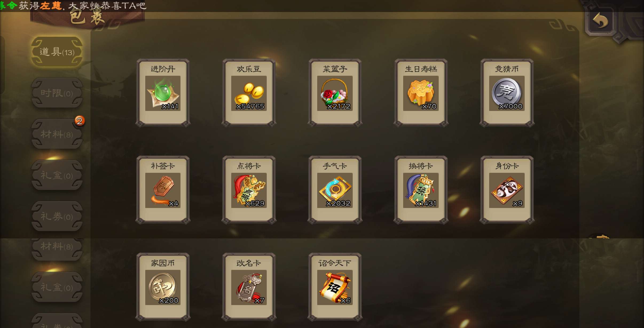
Task: Choose the 补签卡 item card
Action: point(163,190)
